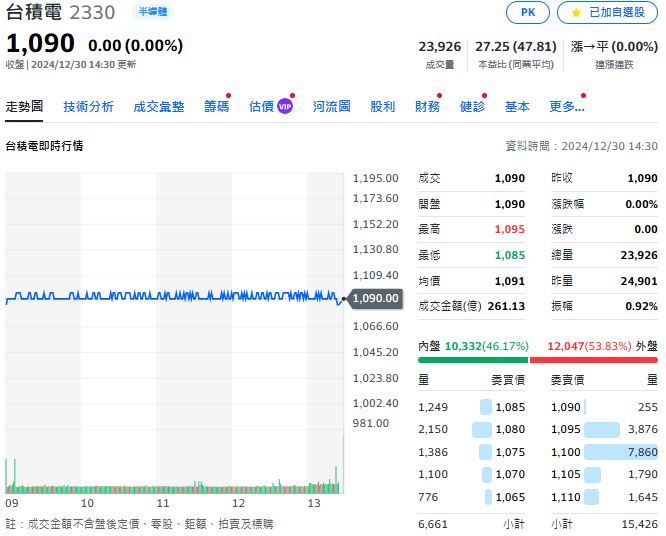Screen dimensions: 666x536
Task: Expand the 更多... menu
Action: point(567,106)
